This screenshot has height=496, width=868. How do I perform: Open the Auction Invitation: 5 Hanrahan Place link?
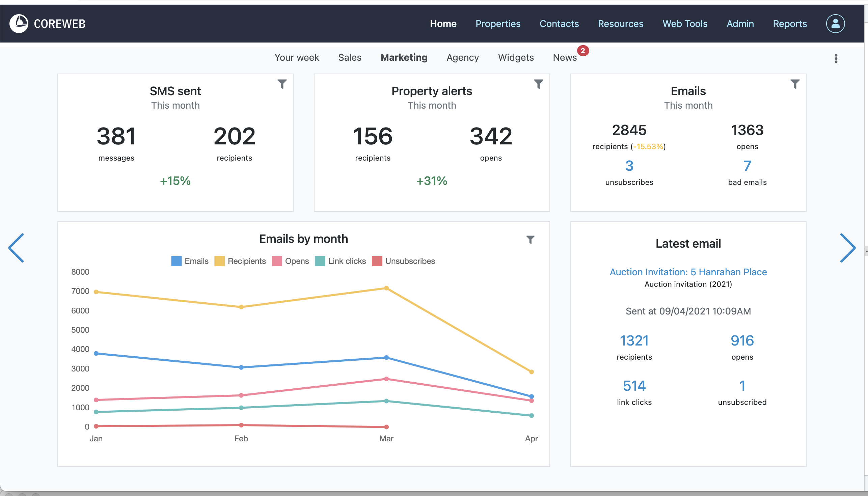click(x=688, y=272)
